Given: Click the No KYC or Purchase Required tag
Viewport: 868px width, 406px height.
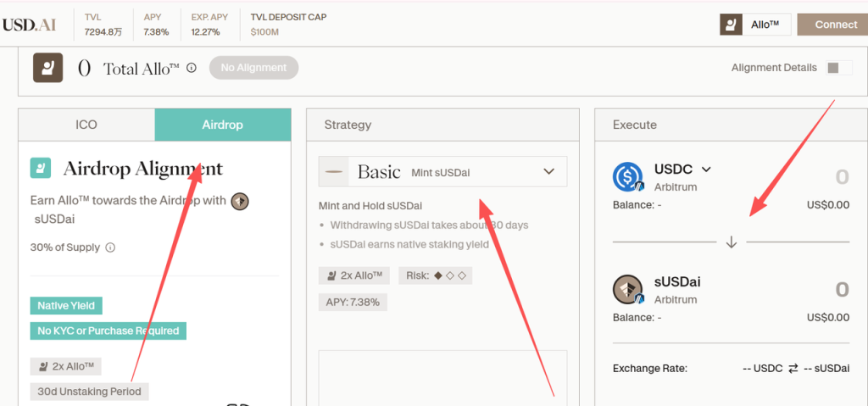Looking at the screenshot, I should (x=108, y=331).
